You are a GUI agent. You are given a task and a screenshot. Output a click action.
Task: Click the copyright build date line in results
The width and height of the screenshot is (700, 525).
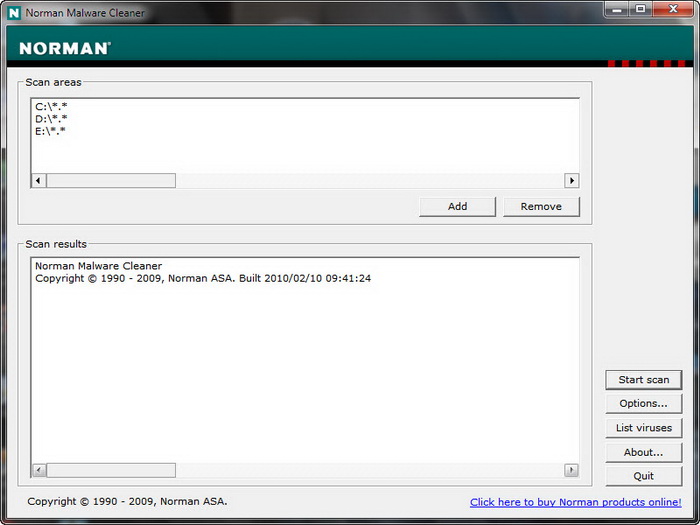tap(203, 279)
